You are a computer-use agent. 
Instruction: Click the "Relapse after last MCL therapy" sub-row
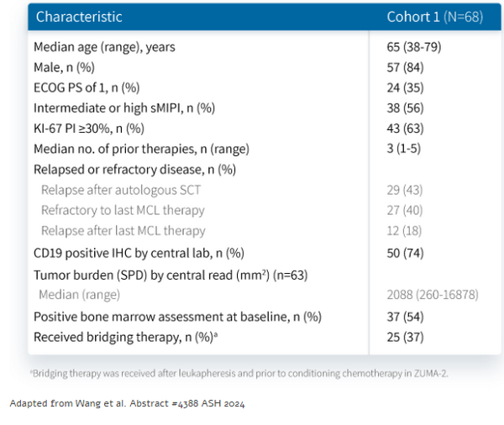click(x=123, y=230)
